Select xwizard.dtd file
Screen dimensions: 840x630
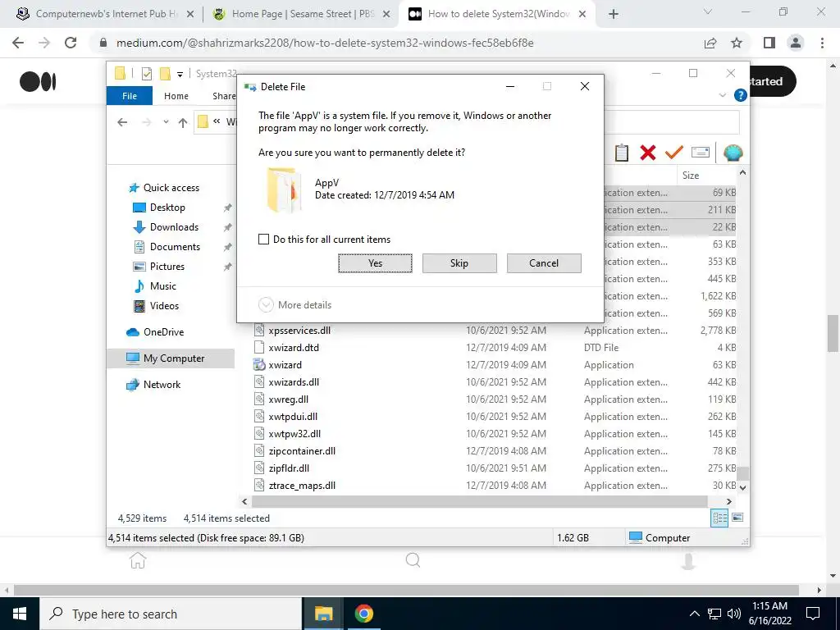click(x=294, y=348)
